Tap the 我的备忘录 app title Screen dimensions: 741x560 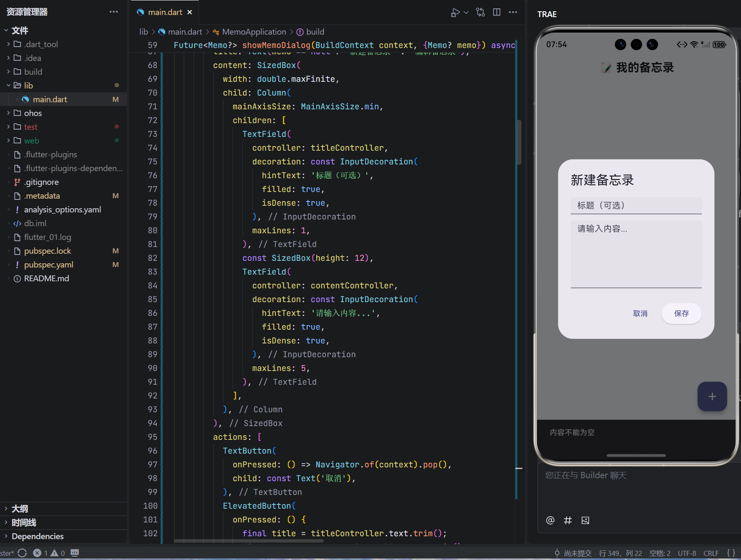pyautogui.click(x=645, y=68)
